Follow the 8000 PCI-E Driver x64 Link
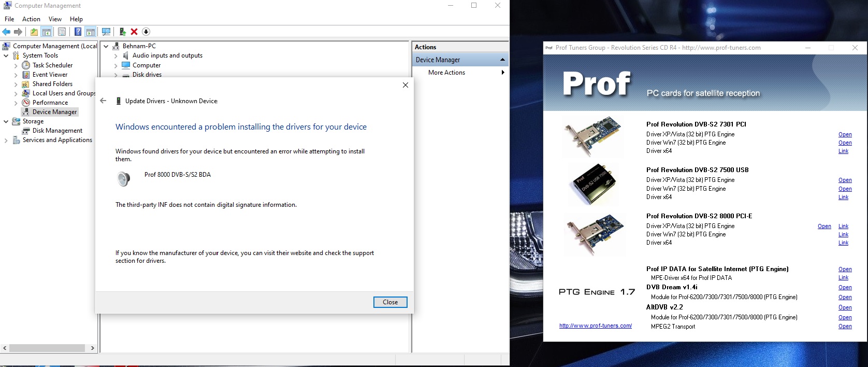The image size is (868, 367). pos(843,243)
